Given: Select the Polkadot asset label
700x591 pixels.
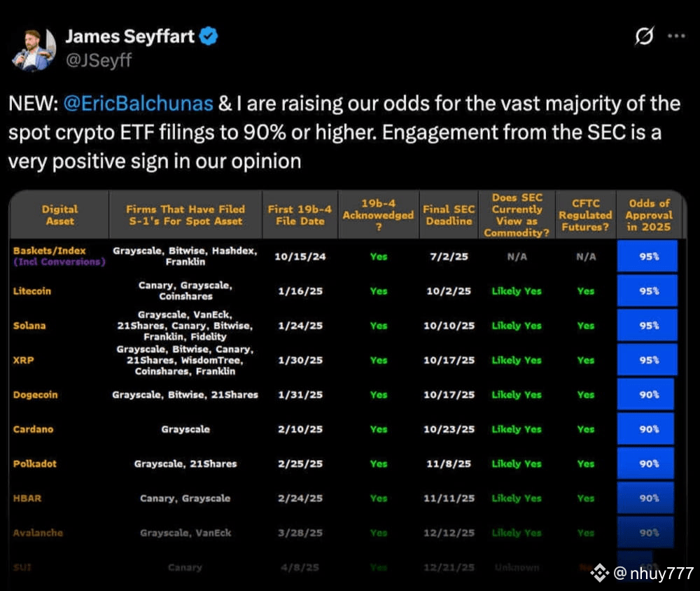Looking at the screenshot, I should click(x=35, y=464).
